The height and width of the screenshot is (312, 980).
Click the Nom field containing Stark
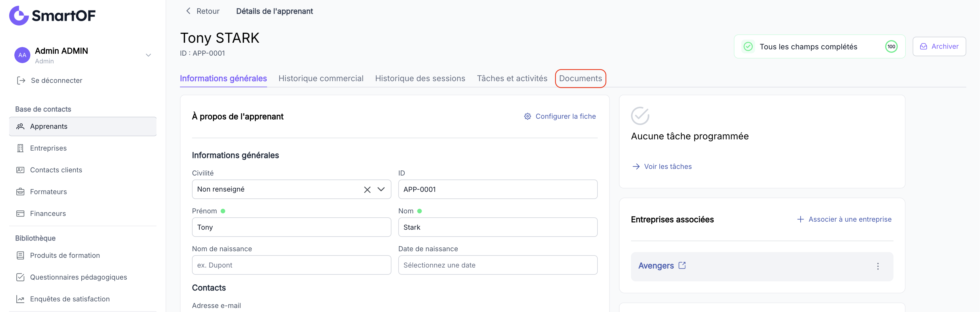coord(498,227)
